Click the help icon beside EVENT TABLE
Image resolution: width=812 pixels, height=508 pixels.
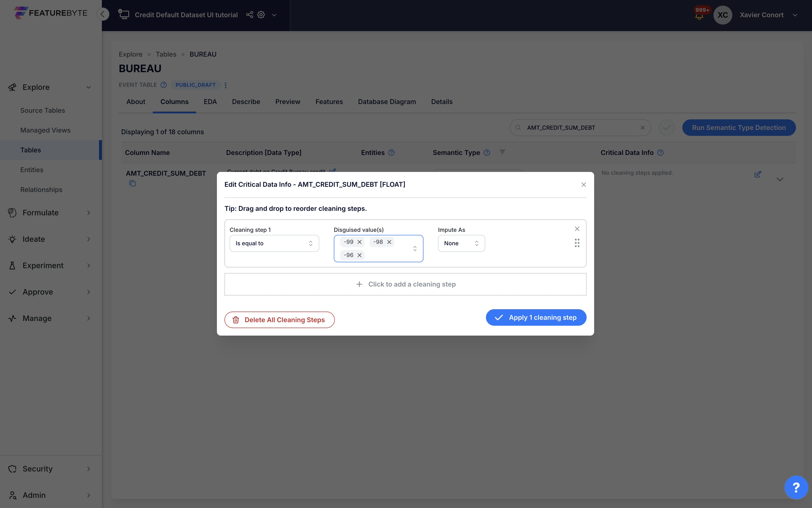pos(164,85)
